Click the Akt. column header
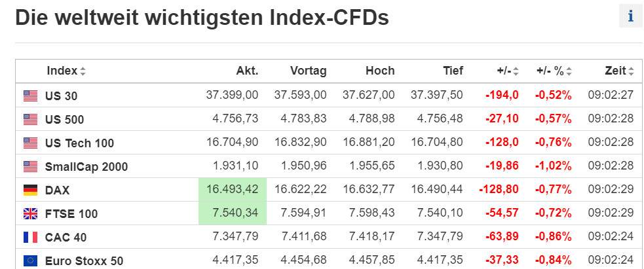Viewport: 644px width, 269px height. 247,71
